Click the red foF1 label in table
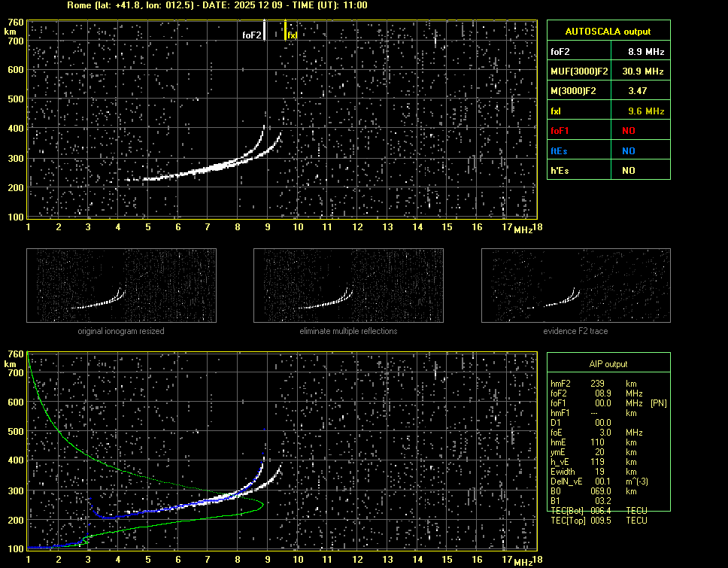This screenshot has height=568, width=728. click(x=560, y=131)
